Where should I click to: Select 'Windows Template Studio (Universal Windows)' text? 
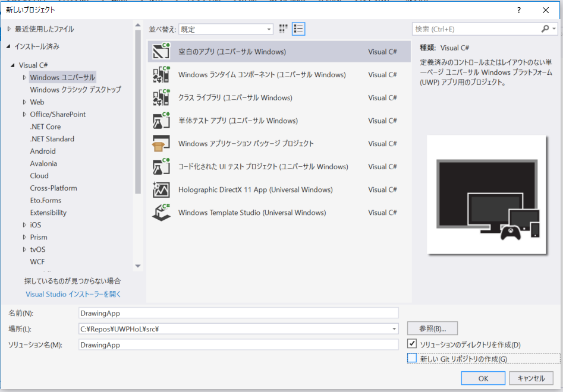click(x=252, y=213)
